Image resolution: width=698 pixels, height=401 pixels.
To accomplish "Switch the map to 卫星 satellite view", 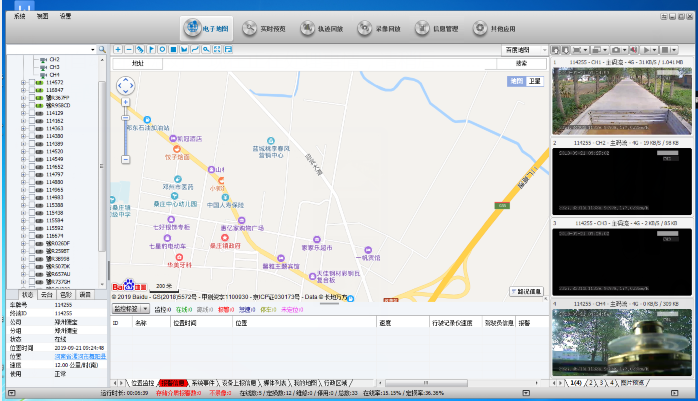I will pyautogui.click(x=534, y=80).
